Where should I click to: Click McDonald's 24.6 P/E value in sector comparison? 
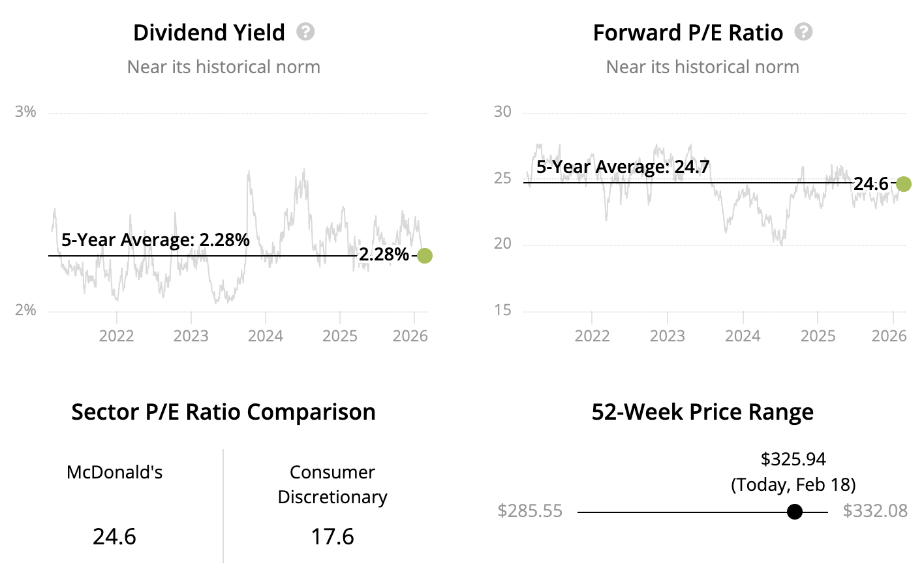tap(114, 537)
